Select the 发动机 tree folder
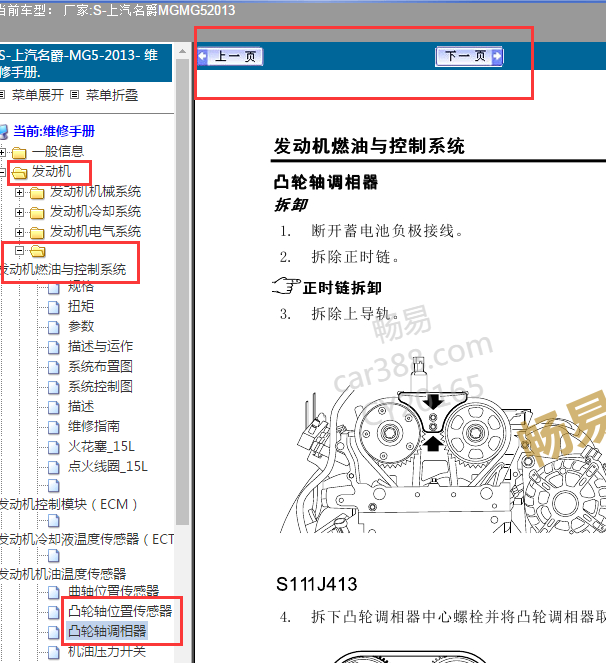Viewport: 606px width, 663px height. [x=52, y=171]
